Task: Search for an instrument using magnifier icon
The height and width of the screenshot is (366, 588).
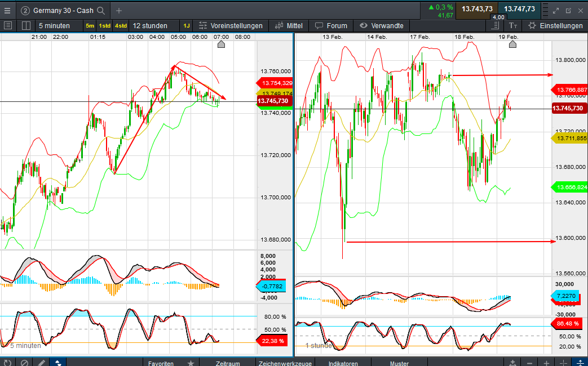Action: coord(101,11)
